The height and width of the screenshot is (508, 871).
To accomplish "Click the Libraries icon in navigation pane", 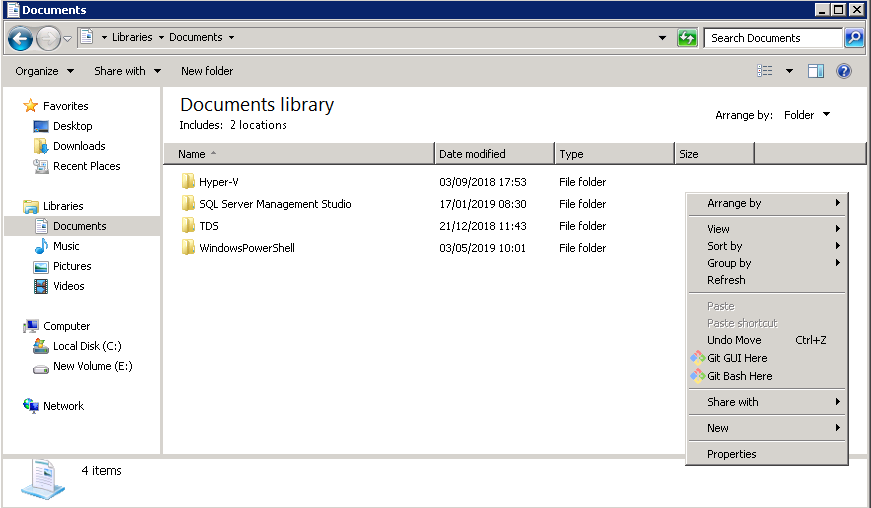I will [31, 207].
